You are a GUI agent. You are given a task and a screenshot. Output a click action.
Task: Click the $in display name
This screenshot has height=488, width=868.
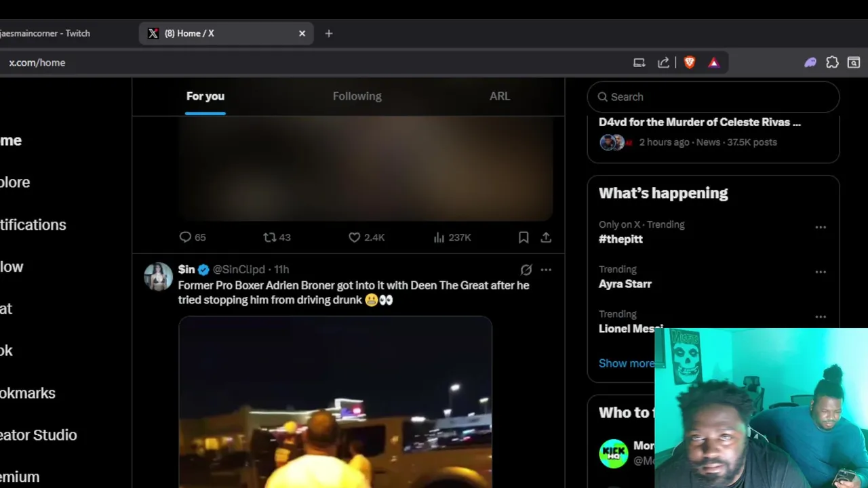coord(186,270)
